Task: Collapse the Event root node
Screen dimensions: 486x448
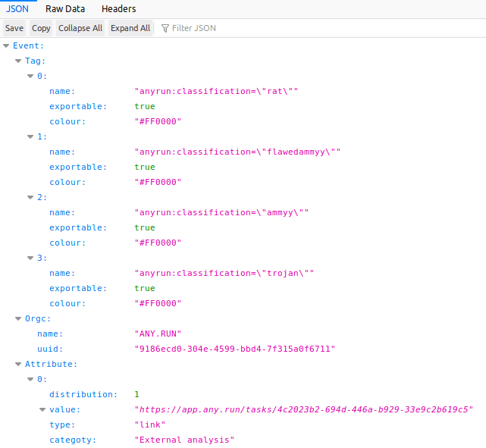Action: (6, 45)
